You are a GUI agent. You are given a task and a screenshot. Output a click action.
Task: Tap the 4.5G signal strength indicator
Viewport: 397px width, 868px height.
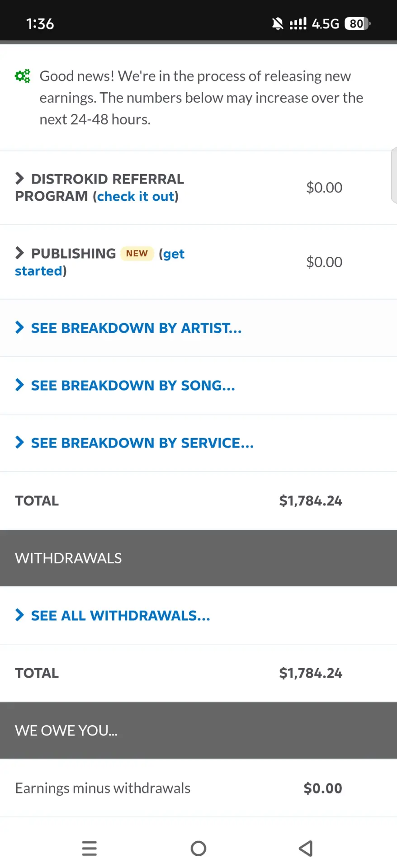click(314, 24)
